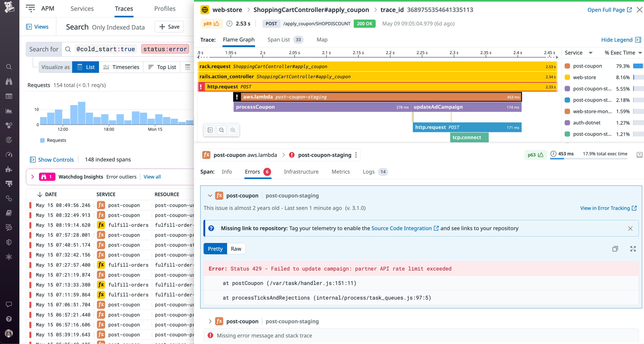The width and height of the screenshot is (644, 344).
Task: Switch error payload view to Raw
Action: 236,249
